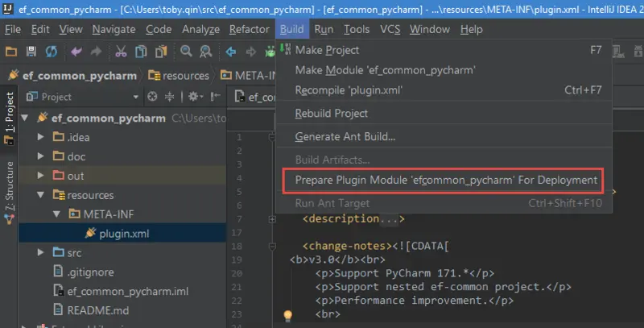This screenshot has width=644, height=328.
Task: Click the <description...> text in editor
Action: click(353, 218)
